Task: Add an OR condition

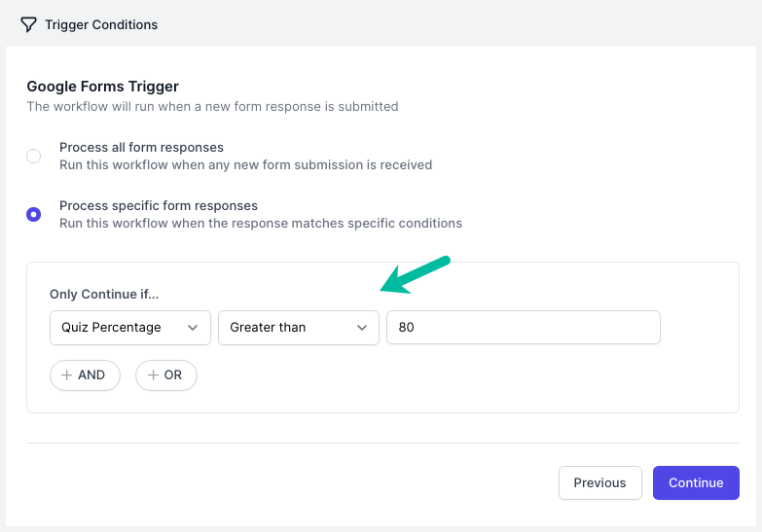Action: (x=166, y=375)
